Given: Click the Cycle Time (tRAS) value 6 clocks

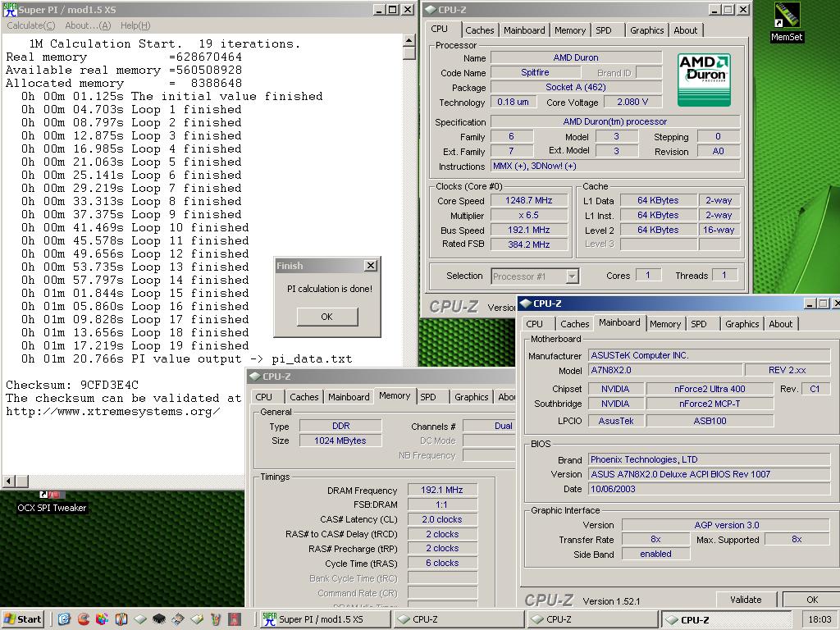Looking at the screenshot, I should coord(442,563).
